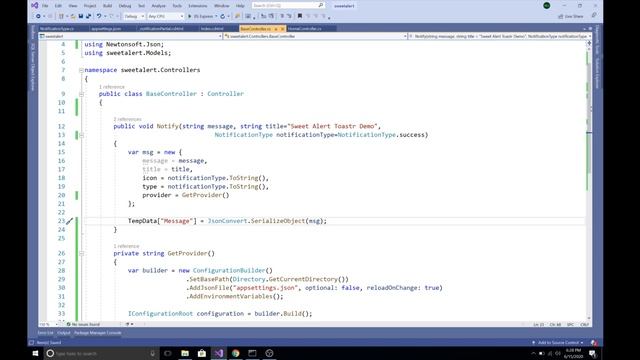Open the Windows Start menu
Image resolution: width=640 pixels, height=360 pixels.
(x=35, y=353)
